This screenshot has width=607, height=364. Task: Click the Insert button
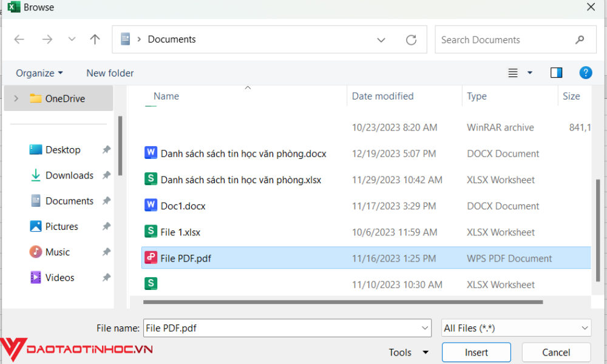pos(476,352)
